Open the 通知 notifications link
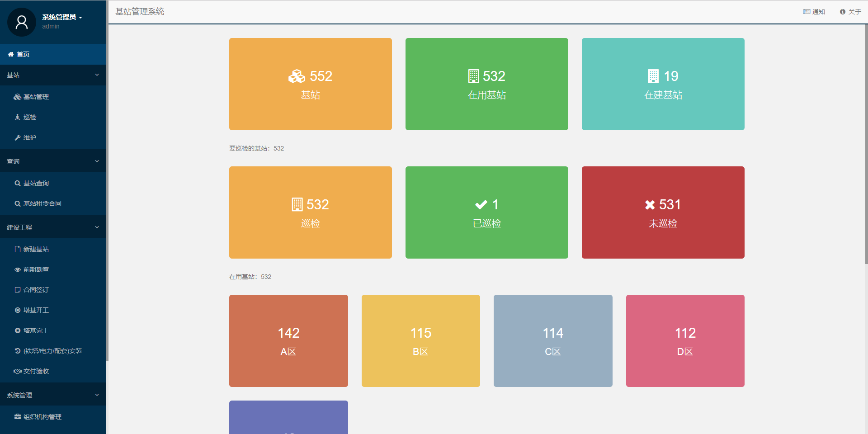The image size is (868, 434). [814, 12]
